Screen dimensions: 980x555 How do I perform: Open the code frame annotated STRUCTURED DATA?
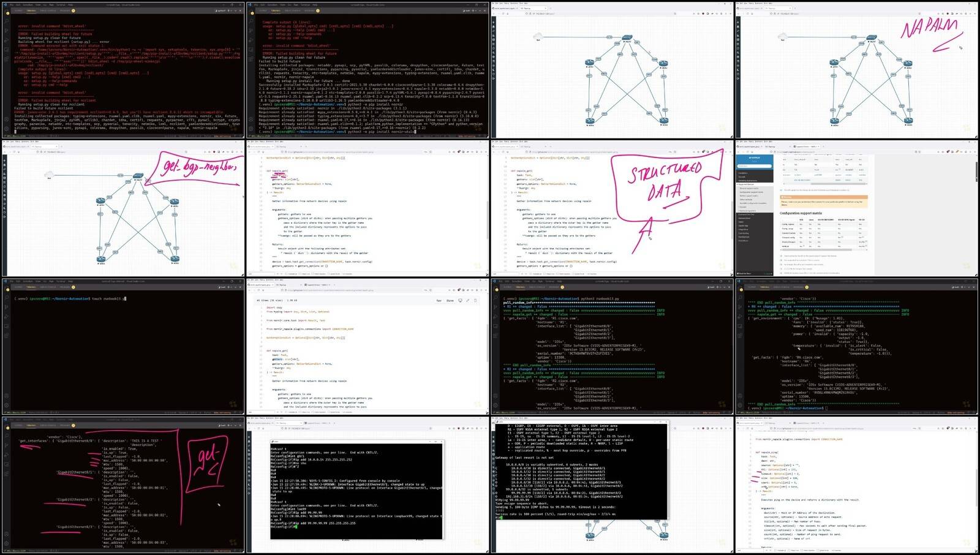pyautogui.click(x=612, y=208)
